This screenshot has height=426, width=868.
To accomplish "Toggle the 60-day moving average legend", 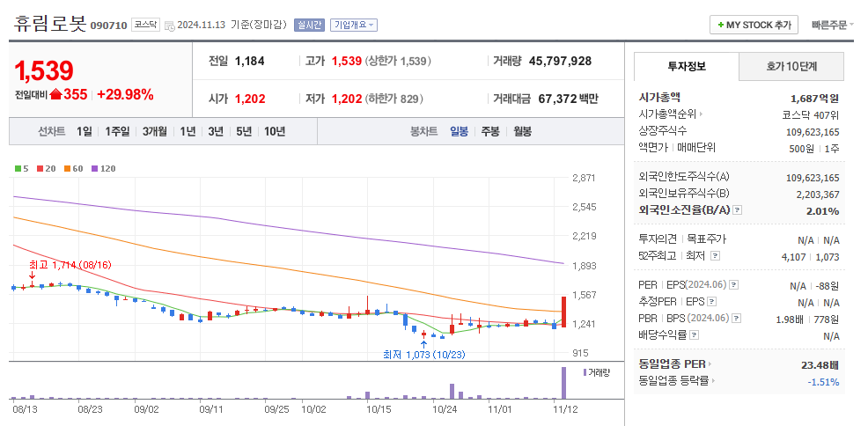I will click(x=74, y=169).
